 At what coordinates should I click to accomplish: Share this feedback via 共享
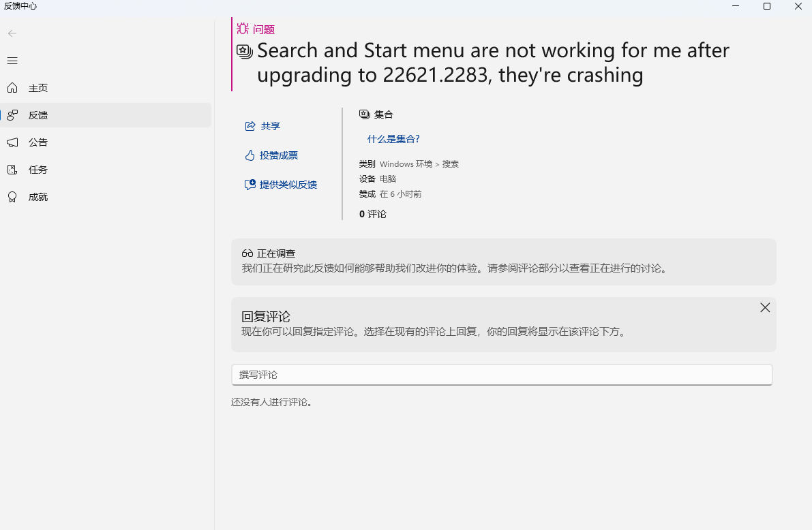(x=262, y=126)
